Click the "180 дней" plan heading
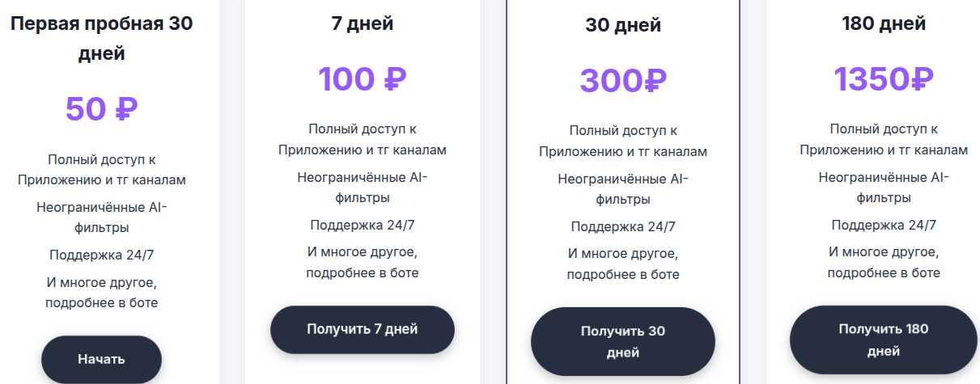980x384 pixels. pos(884,23)
